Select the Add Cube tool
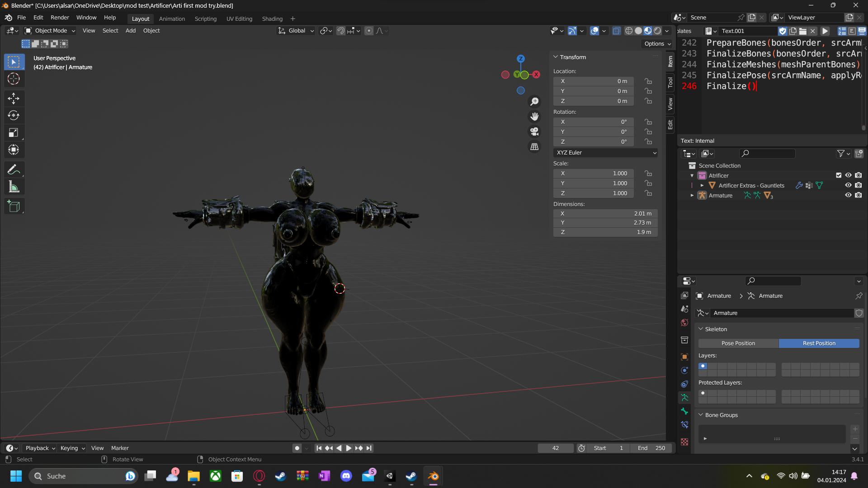The image size is (868, 488). 14,206
